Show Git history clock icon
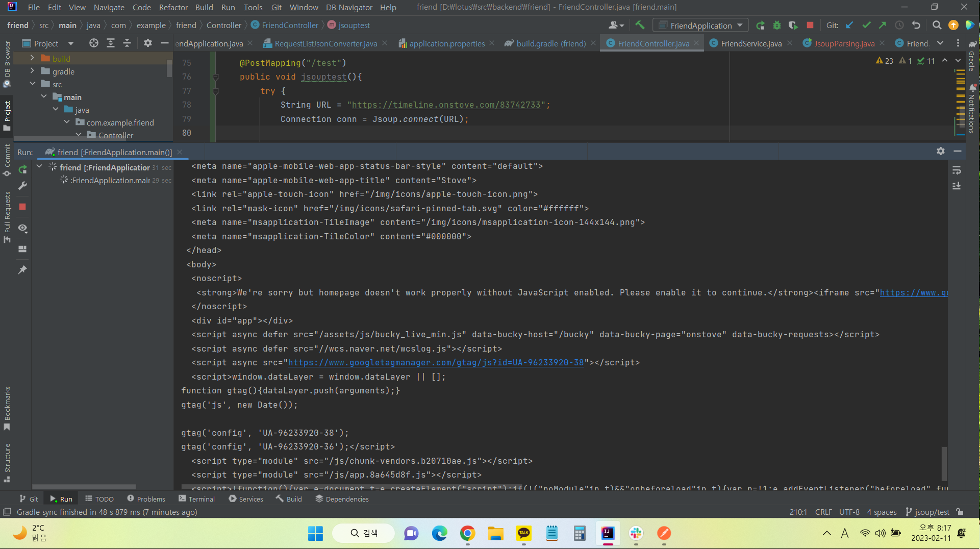The width and height of the screenshot is (980, 549). [899, 25]
